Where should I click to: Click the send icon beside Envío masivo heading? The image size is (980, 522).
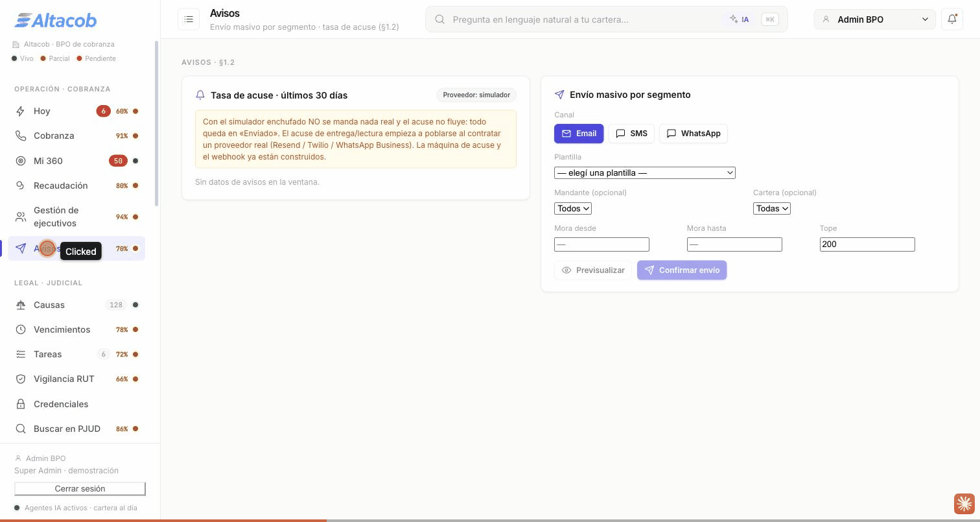(x=559, y=95)
